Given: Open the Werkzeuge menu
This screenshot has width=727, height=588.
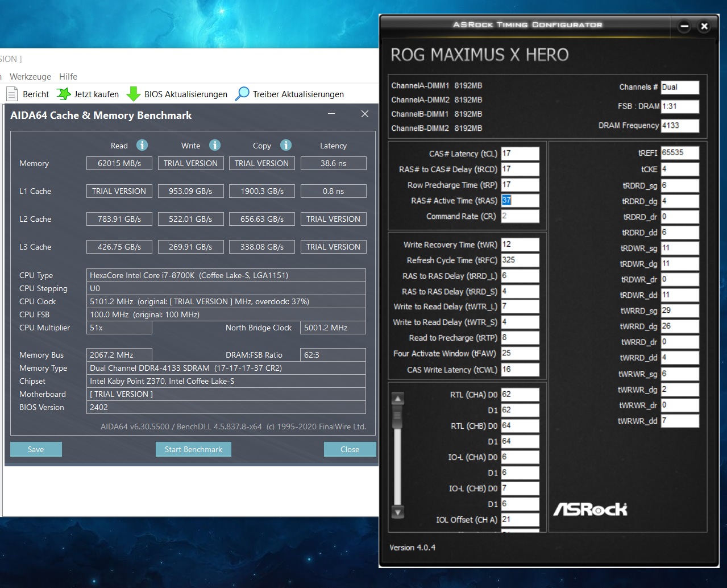Looking at the screenshot, I should coord(30,76).
